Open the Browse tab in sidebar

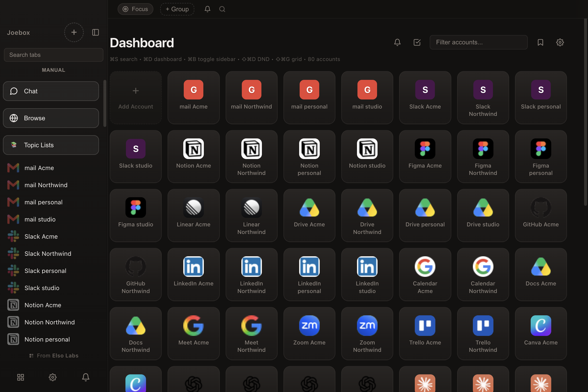tap(51, 118)
